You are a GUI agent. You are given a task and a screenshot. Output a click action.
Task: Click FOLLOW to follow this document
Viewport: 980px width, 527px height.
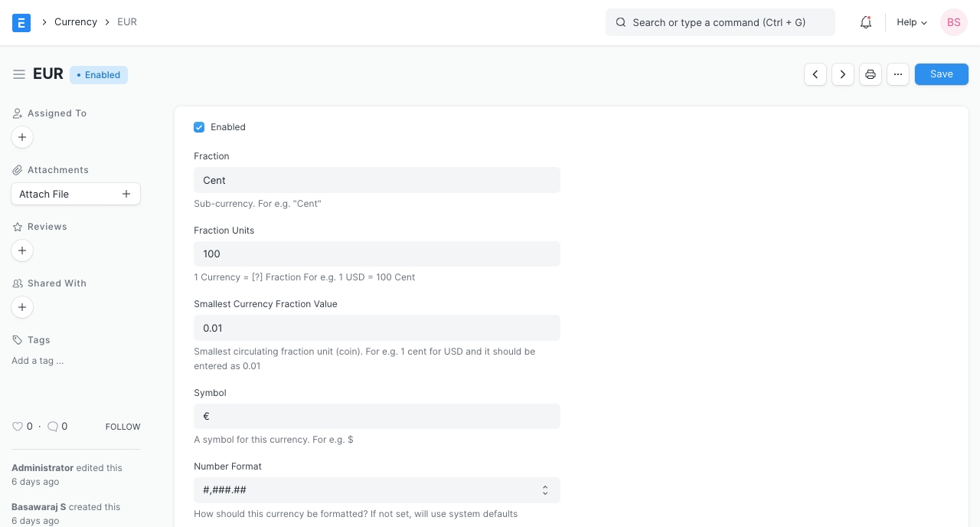pos(122,427)
